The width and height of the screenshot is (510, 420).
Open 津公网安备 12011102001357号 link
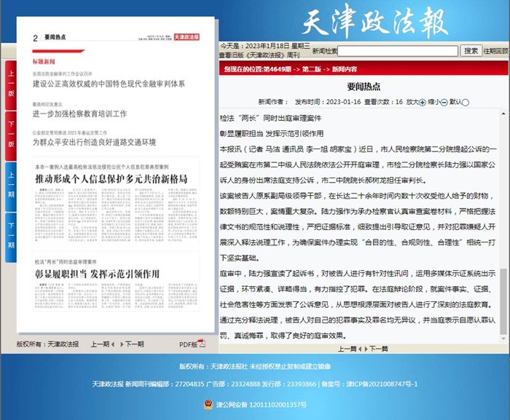coord(262,405)
